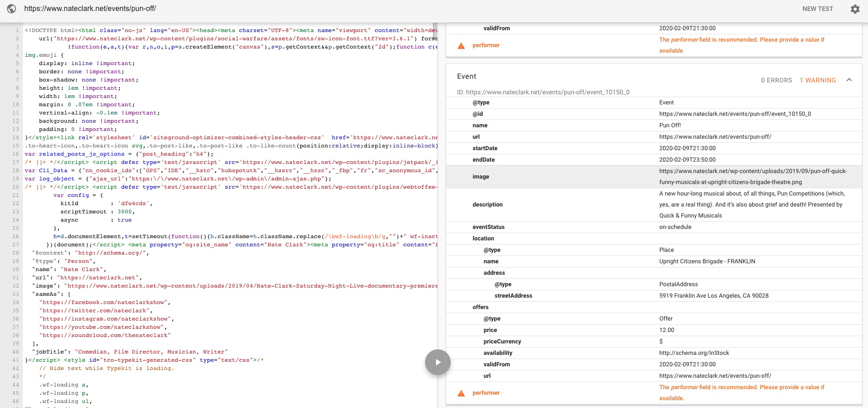Run the test with the play button
Viewport: 868px width, 408px height.
click(438, 362)
